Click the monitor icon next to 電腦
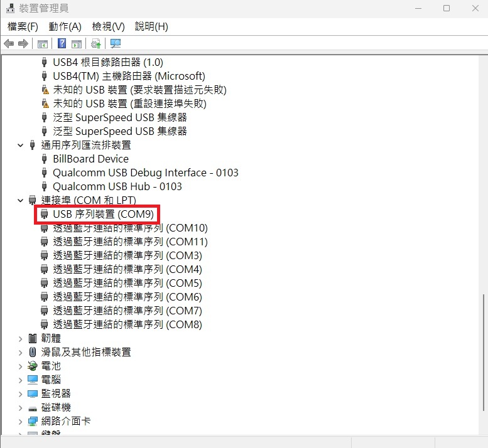 (x=33, y=380)
